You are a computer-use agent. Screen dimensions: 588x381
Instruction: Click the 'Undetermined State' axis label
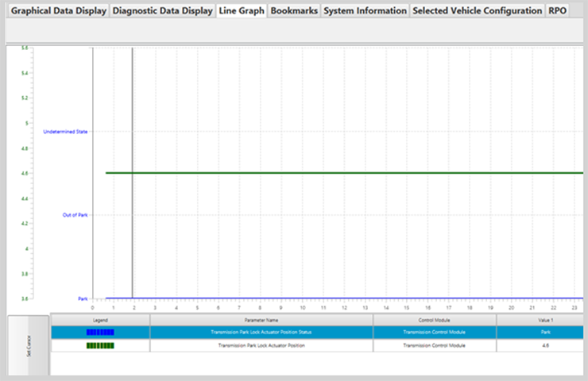[65, 130]
